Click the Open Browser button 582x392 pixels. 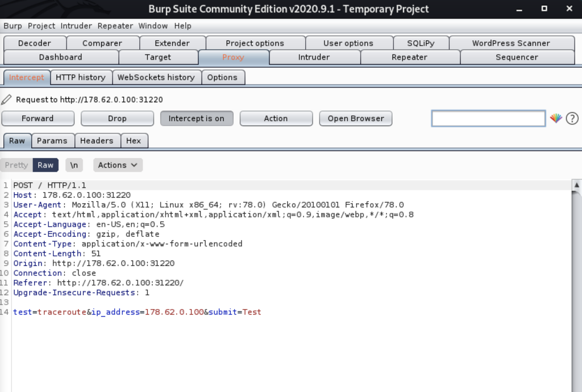tap(356, 118)
